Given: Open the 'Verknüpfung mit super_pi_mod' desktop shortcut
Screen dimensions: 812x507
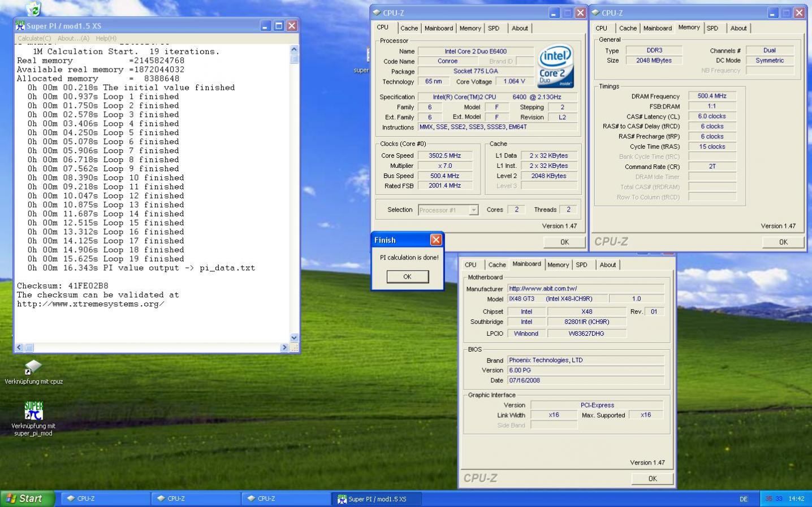Looking at the screenshot, I should (33, 419).
